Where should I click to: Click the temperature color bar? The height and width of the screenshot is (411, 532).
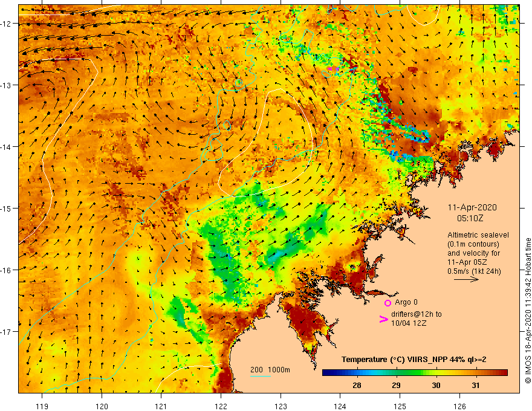coord(415,373)
